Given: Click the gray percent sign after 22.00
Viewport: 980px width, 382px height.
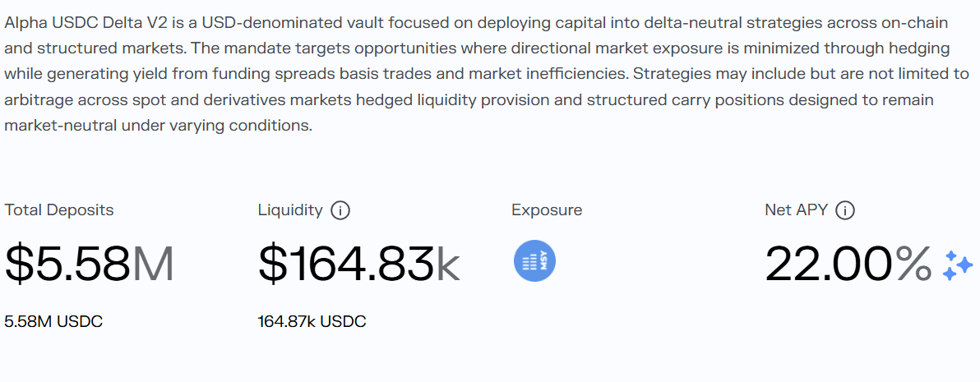Looking at the screenshot, I should point(913,264).
